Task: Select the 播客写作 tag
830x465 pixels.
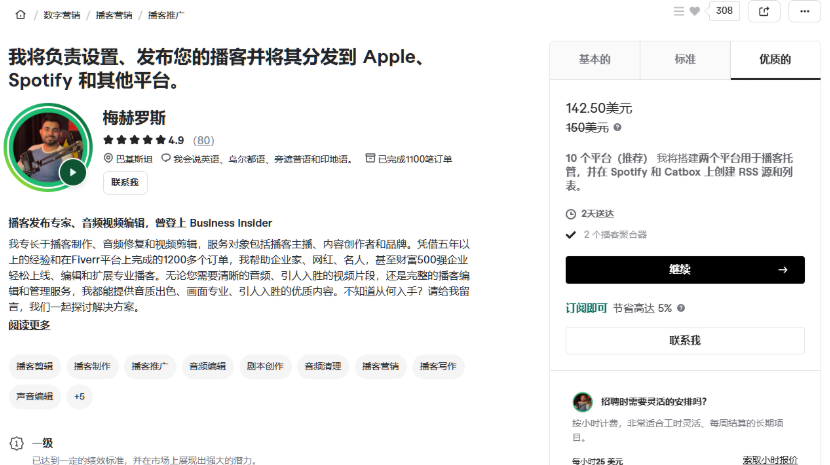Action: (439, 366)
